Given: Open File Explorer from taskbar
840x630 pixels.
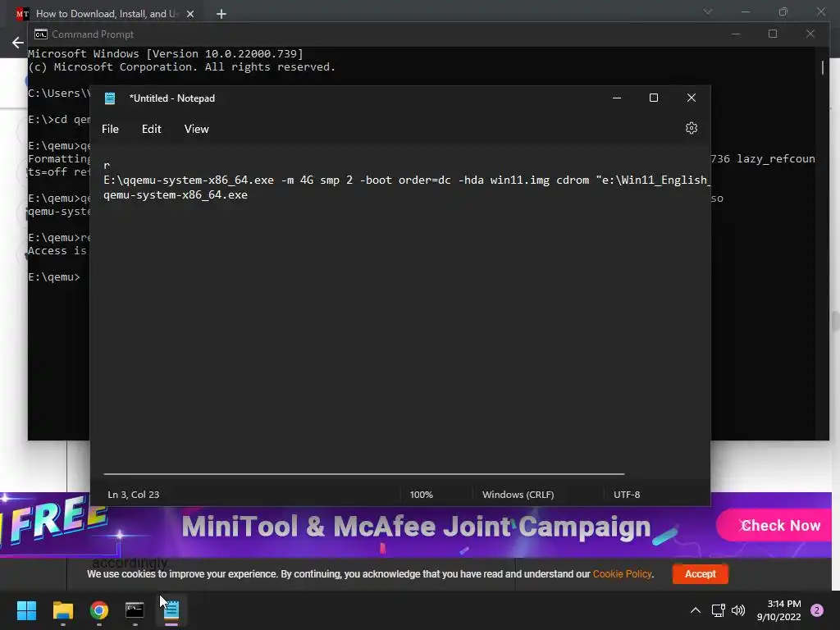Looking at the screenshot, I should coord(62,610).
